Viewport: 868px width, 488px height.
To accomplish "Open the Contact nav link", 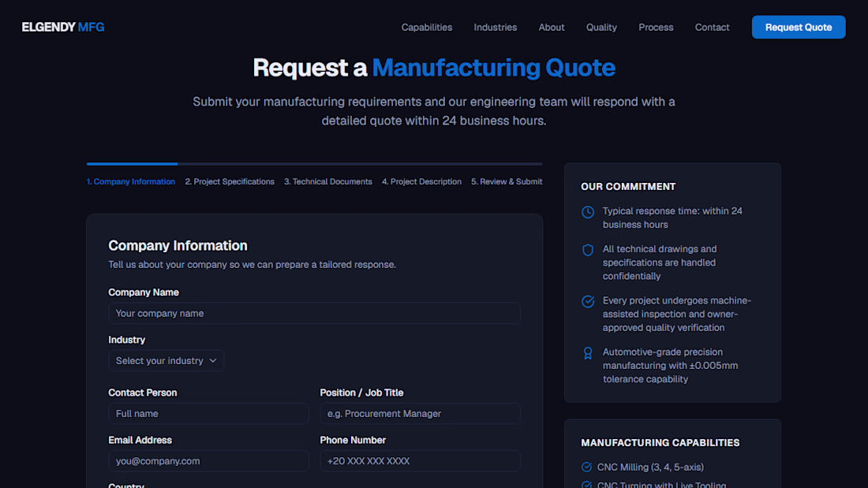I will [712, 27].
